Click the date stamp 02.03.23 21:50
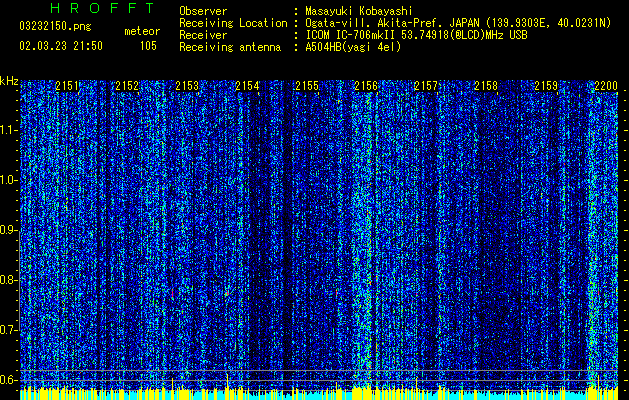 (x=61, y=46)
